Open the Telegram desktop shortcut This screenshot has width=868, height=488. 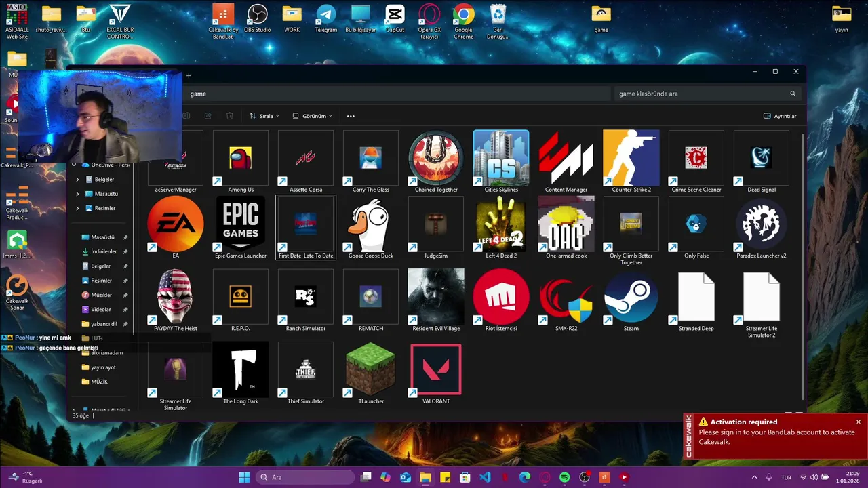(326, 19)
